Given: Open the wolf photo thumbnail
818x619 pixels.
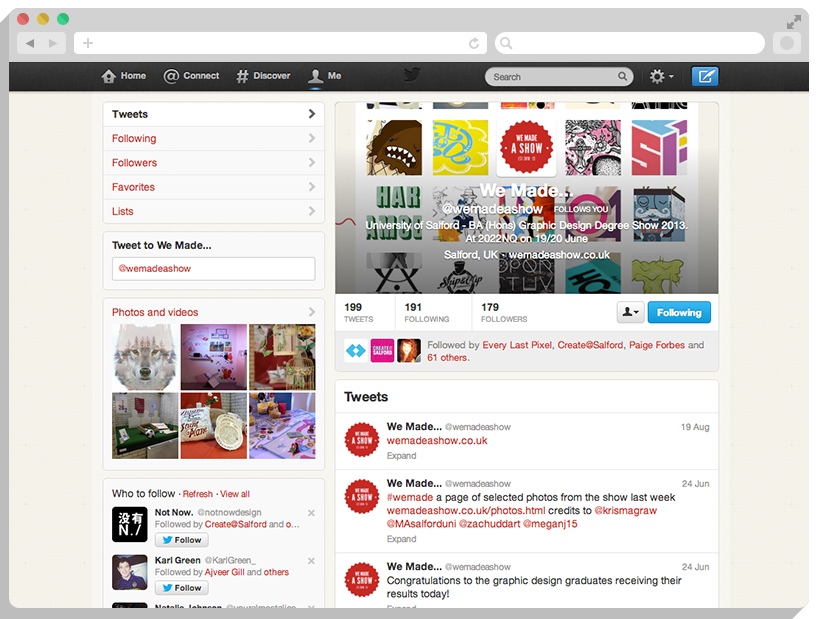Looking at the screenshot, I should tap(145, 356).
